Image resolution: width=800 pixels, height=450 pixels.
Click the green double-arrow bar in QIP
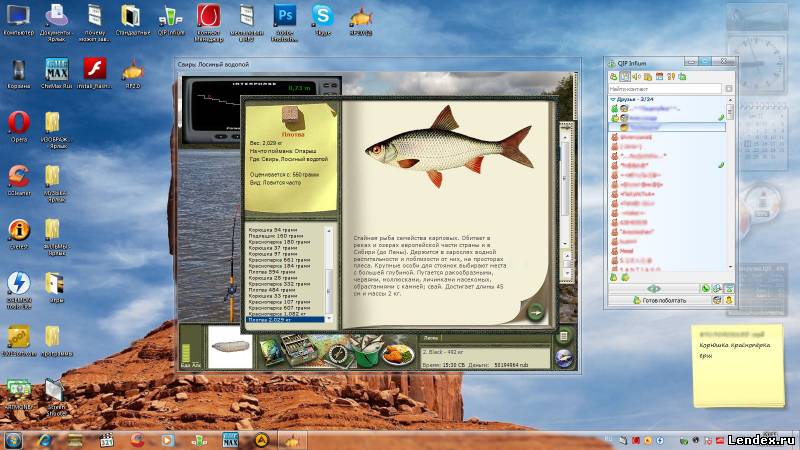(654, 289)
